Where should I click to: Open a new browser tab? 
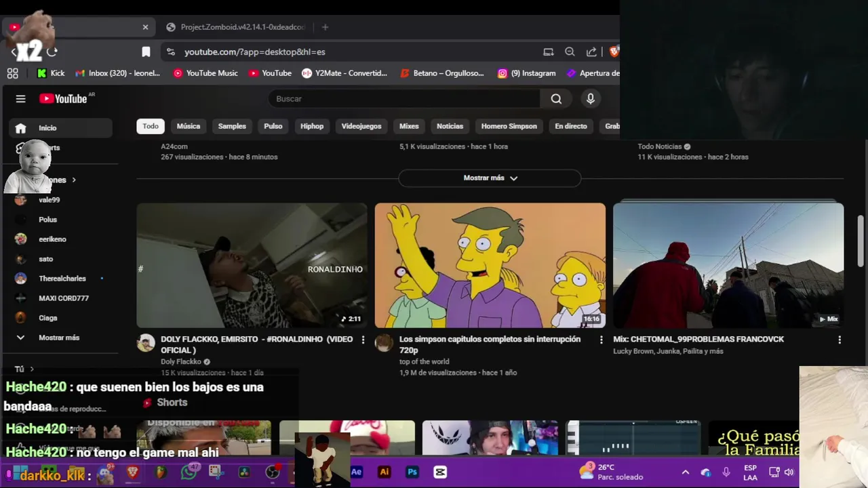point(325,27)
